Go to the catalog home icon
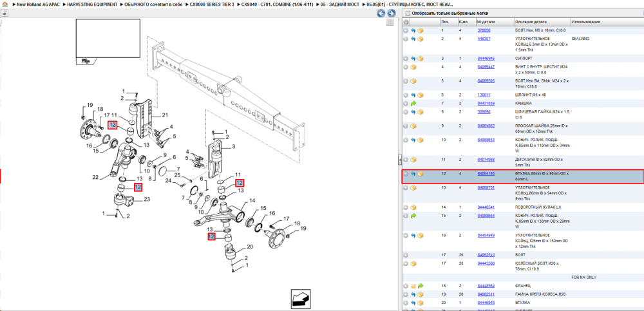This screenshot has width=644, height=311. point(4,4)
